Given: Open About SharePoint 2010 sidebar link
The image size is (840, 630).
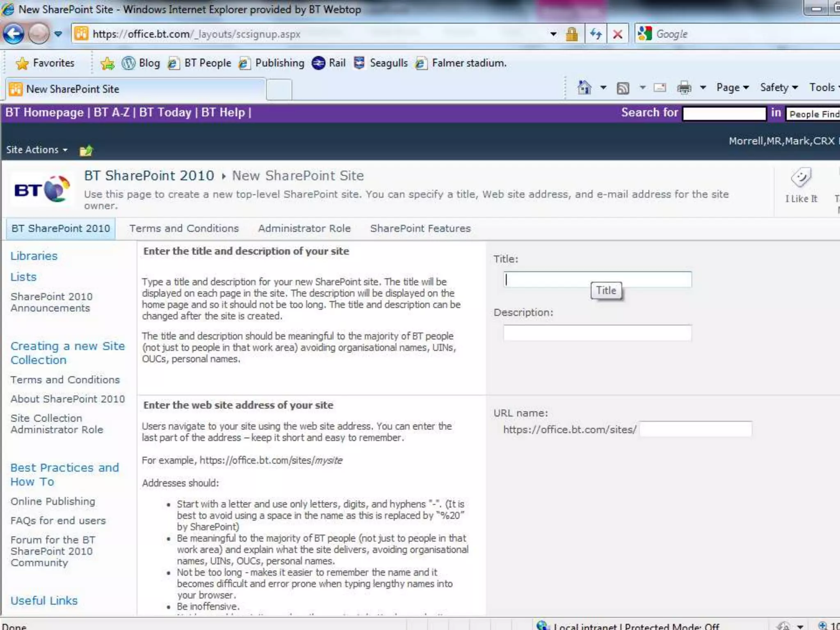Looking at the screenshot, I should [68, 399].
